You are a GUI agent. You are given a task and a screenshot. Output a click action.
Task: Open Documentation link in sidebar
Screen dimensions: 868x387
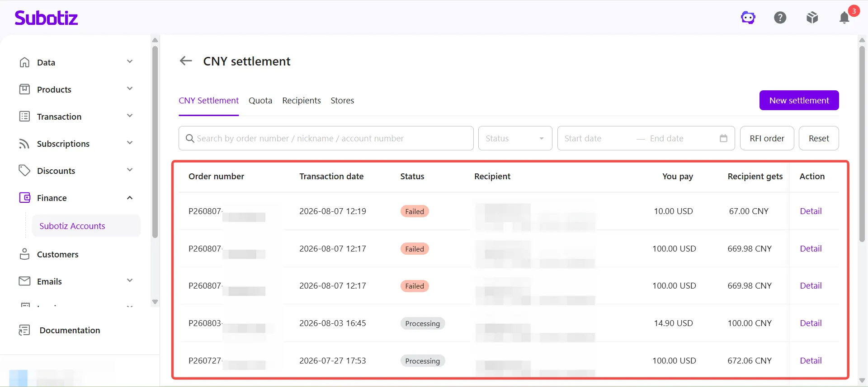pos(70,330)
